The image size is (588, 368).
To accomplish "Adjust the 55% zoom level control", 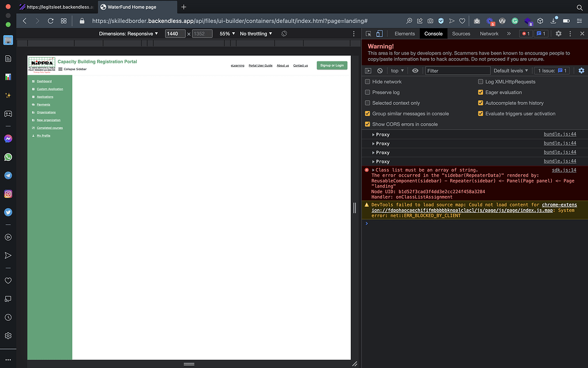I will (x=226, y=33).
